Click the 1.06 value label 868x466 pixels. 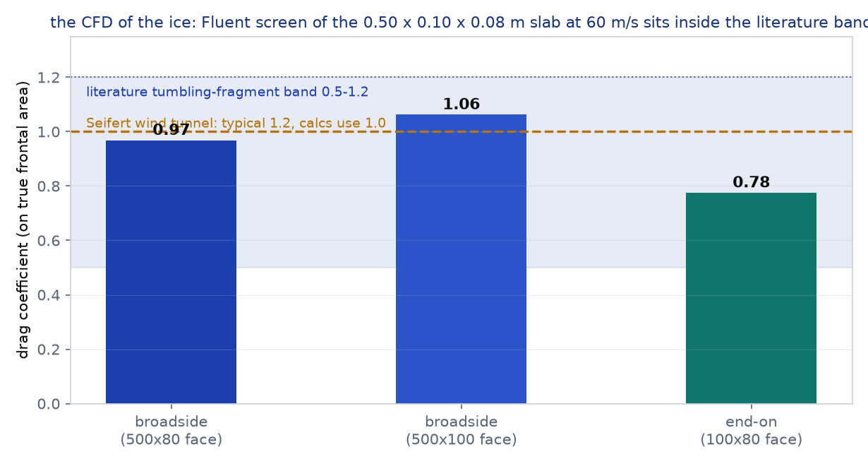click(462, 104)
